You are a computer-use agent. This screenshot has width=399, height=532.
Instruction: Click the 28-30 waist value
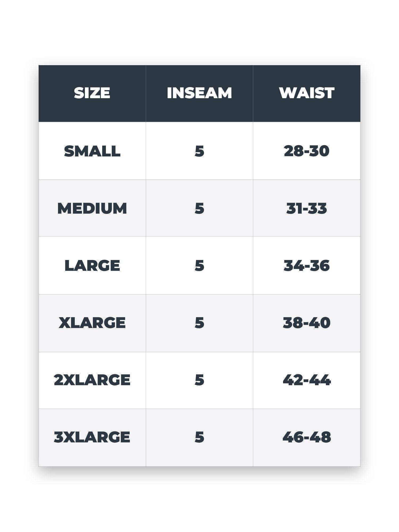click(306, 151)
